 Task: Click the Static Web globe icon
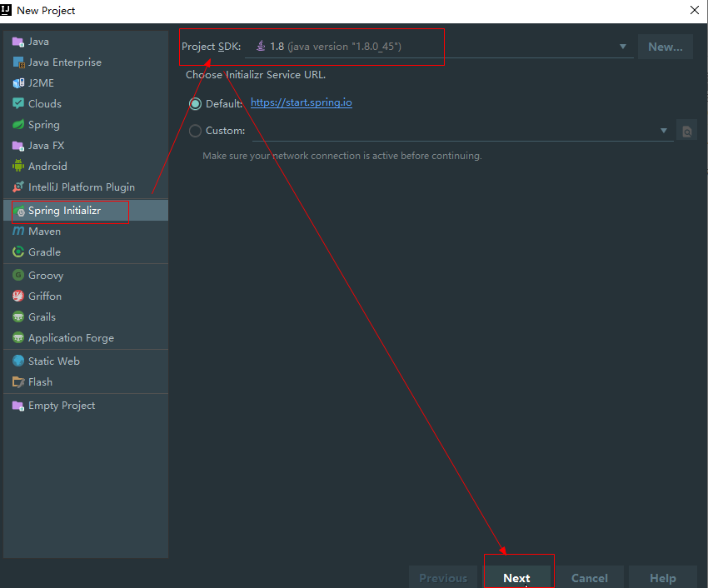tap(18, 361)
